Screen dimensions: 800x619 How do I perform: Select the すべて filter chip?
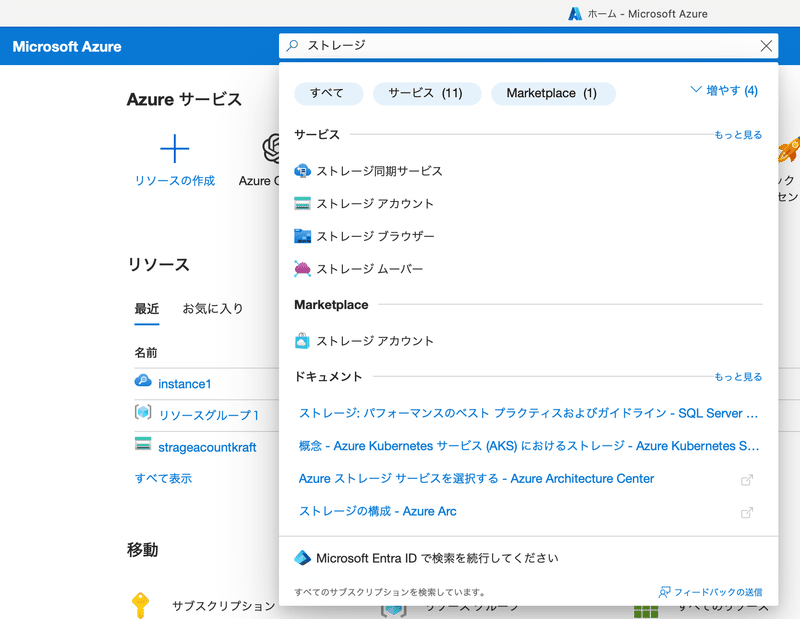329,93
